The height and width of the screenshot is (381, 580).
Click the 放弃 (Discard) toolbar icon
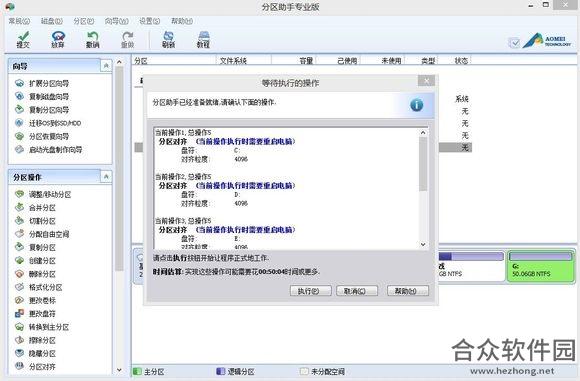click(58, 39)
